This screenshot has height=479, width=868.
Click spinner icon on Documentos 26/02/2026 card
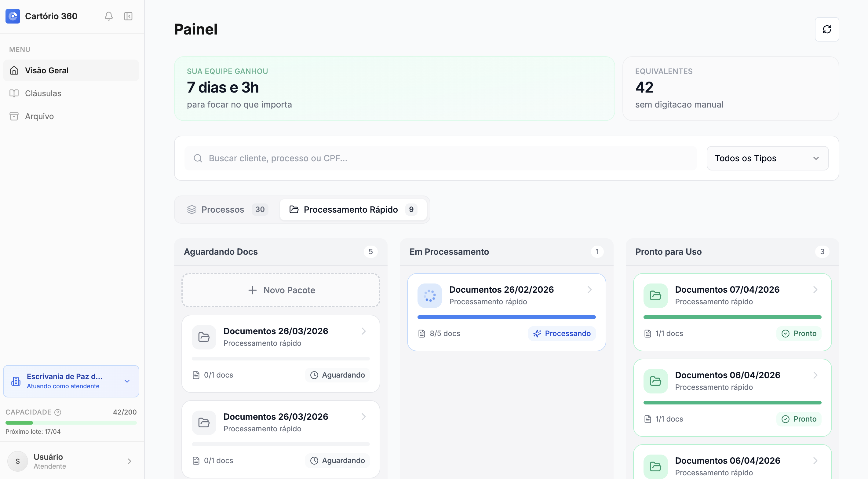click(429, 296)
